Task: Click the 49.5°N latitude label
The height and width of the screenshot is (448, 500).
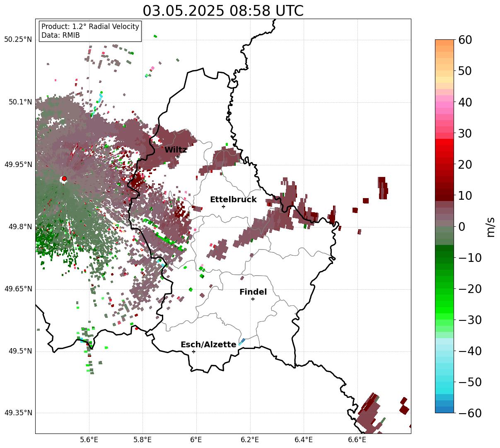Action: coord(20,351)
